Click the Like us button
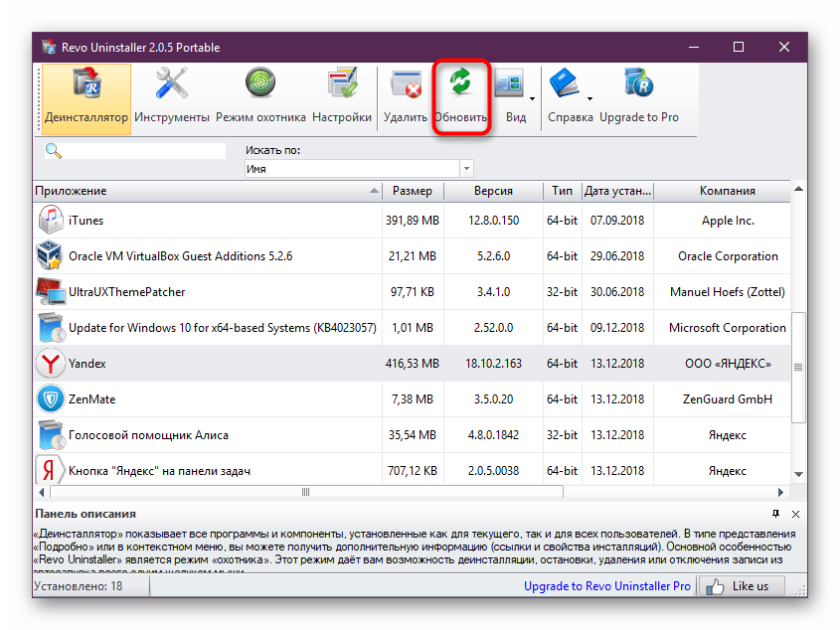Screen dimensions: 840x630 point(743,586)
